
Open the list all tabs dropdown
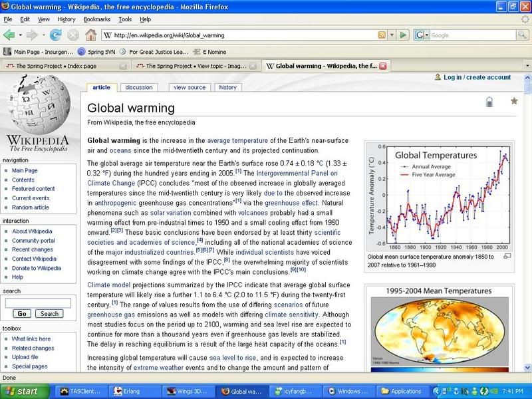[x=527, y=65]
